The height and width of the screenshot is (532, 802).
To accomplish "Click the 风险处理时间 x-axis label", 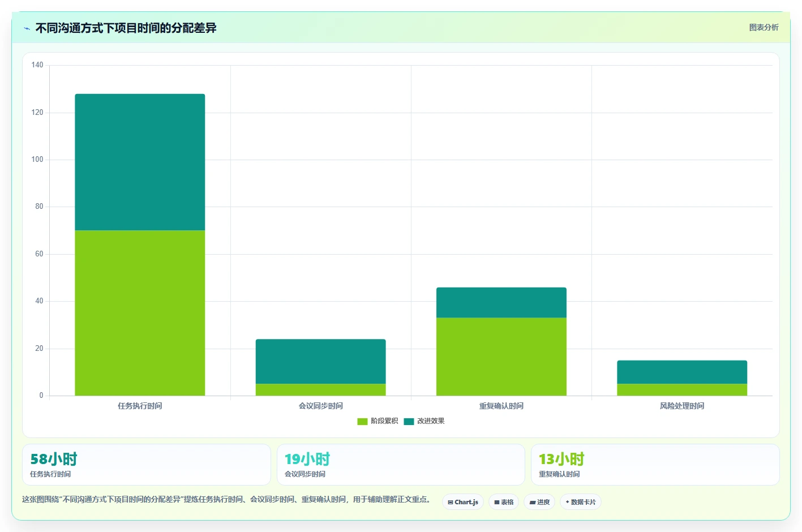I will (x=682, y=406).
